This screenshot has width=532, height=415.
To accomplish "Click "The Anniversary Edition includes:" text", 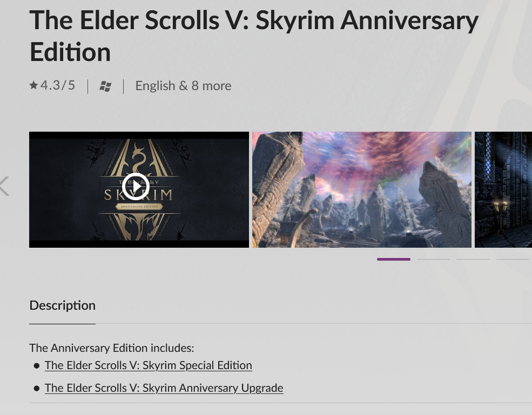I will [x=111, y=348].
